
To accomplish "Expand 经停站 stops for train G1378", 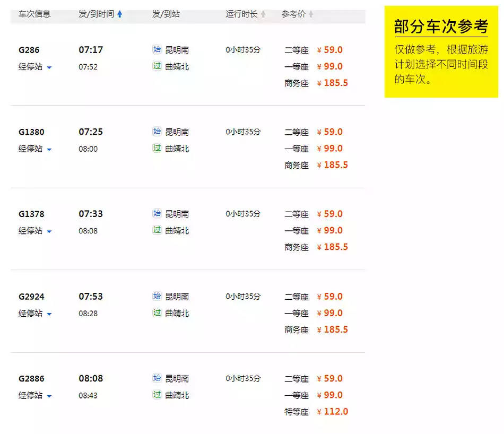I will tap(49, 231).
